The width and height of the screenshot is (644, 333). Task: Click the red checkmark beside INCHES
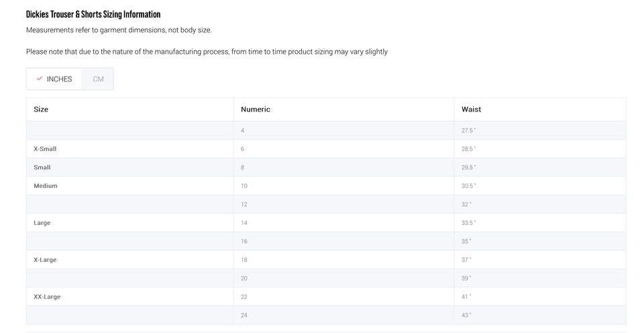coord(40,79)
